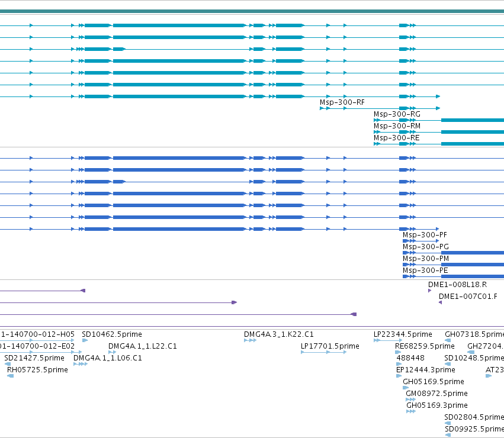Select the long teal gene bar at top
This screenshot has width=504, height=438.
click(252, 11)
